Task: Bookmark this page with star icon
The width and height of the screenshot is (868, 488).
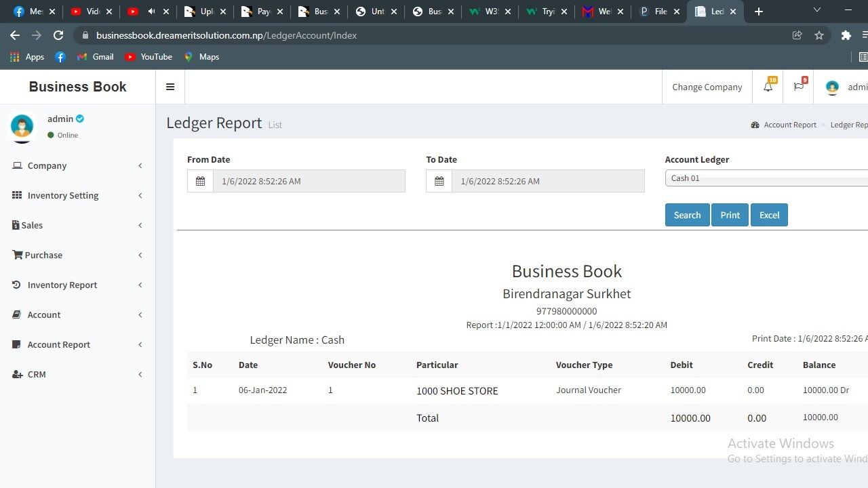Action: pyautogui.click(x=819, y=35)
